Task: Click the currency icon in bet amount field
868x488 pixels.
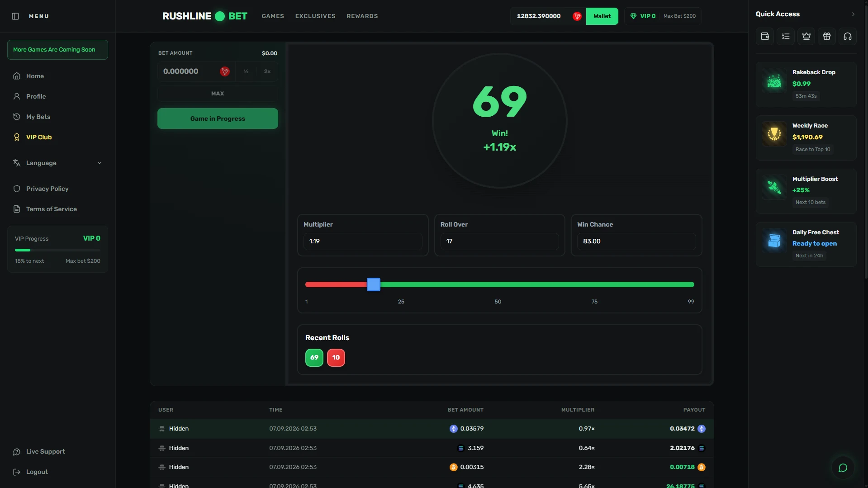Action: [224, 71]
